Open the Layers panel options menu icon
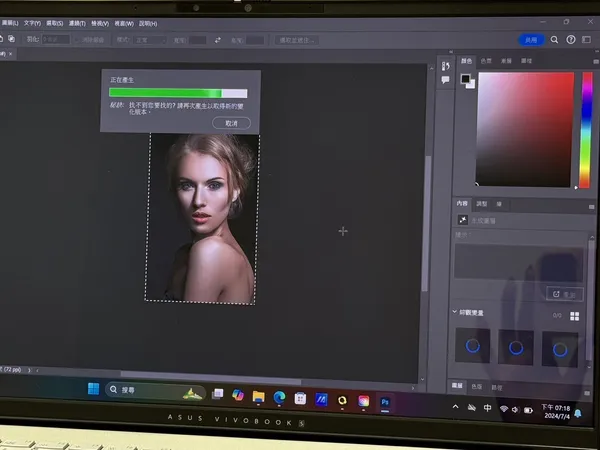This screenshot has height=450, width=600. click(587, 393)
